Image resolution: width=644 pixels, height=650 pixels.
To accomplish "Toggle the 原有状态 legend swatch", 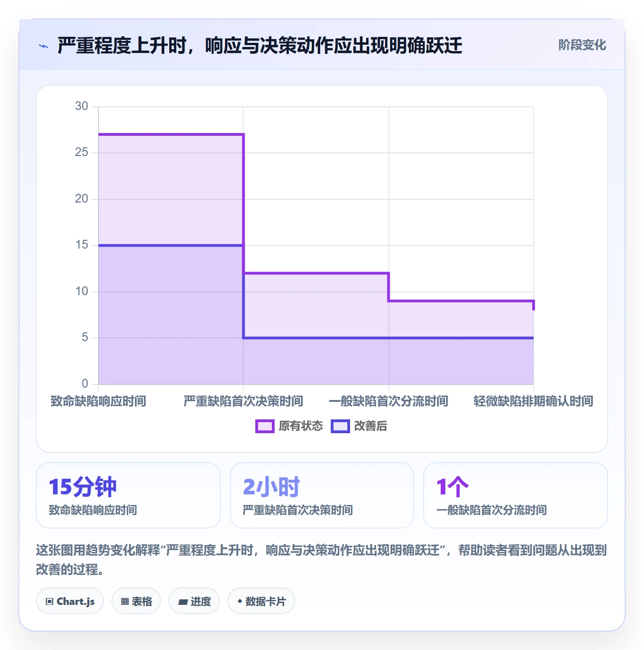I will click(x=264, y=426).
